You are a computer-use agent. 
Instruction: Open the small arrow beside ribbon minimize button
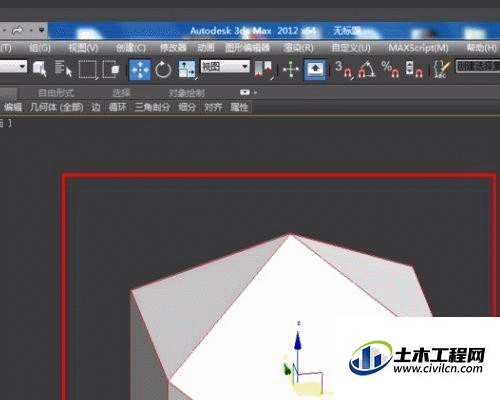coord(256,92)
